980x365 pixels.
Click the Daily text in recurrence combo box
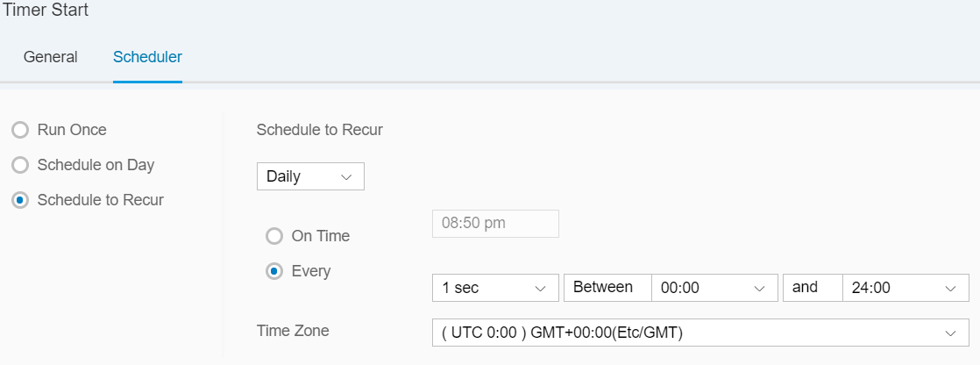tap(284, 176)
